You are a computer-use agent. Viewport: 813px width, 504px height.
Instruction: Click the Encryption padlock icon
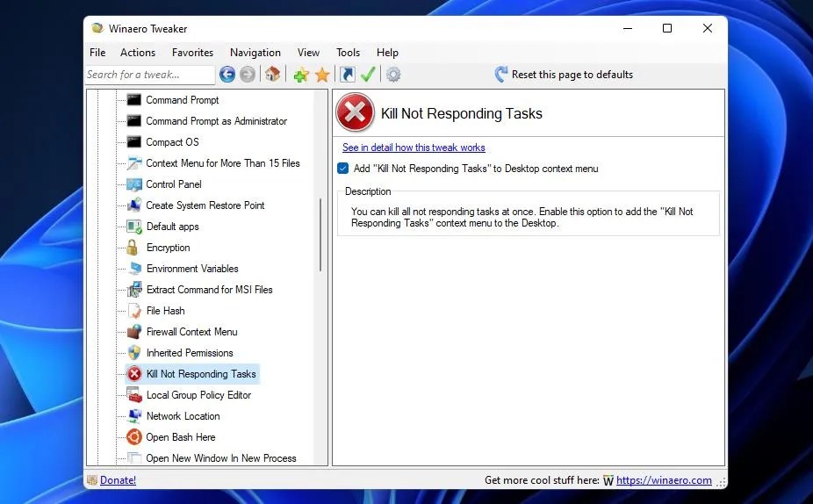click(x=133, y=248)
